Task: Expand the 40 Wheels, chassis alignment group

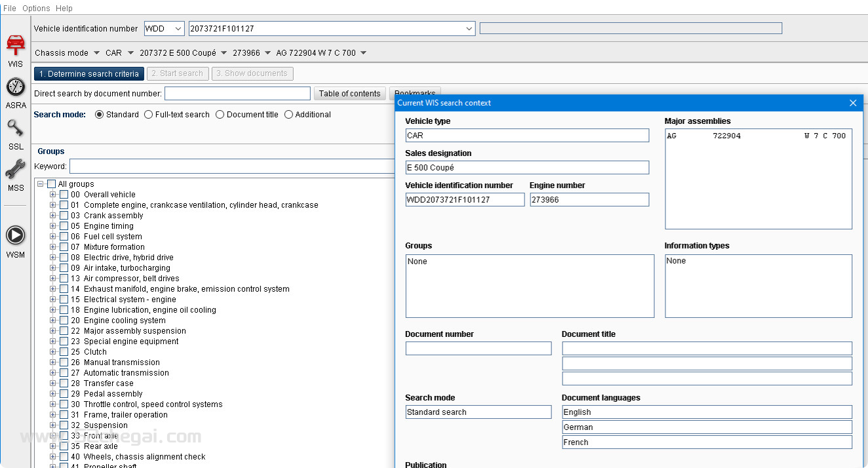Action: coord(53,457)
